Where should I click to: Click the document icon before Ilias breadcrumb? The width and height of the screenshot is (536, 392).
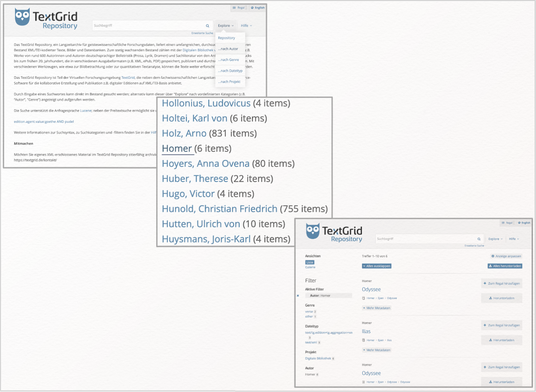[x=363, y=340]
